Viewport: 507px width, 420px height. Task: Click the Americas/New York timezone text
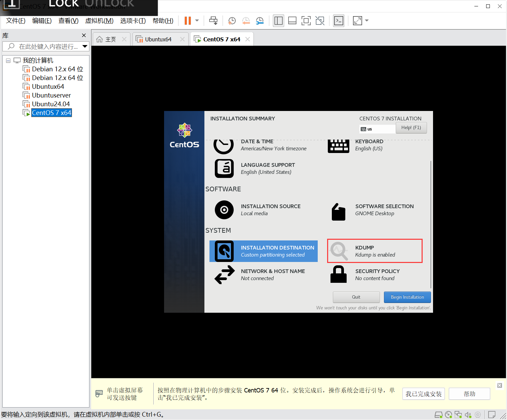pyautogui.click(x=274, y=149)
